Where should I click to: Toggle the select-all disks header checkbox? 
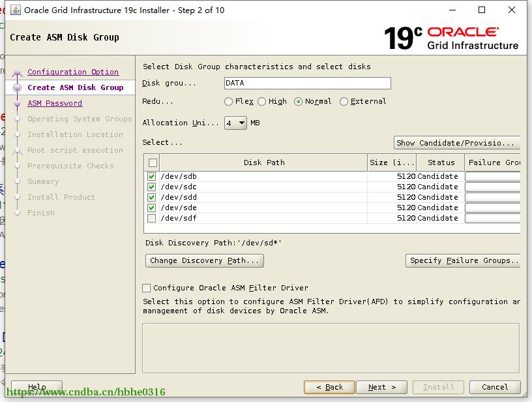point(153,162)
